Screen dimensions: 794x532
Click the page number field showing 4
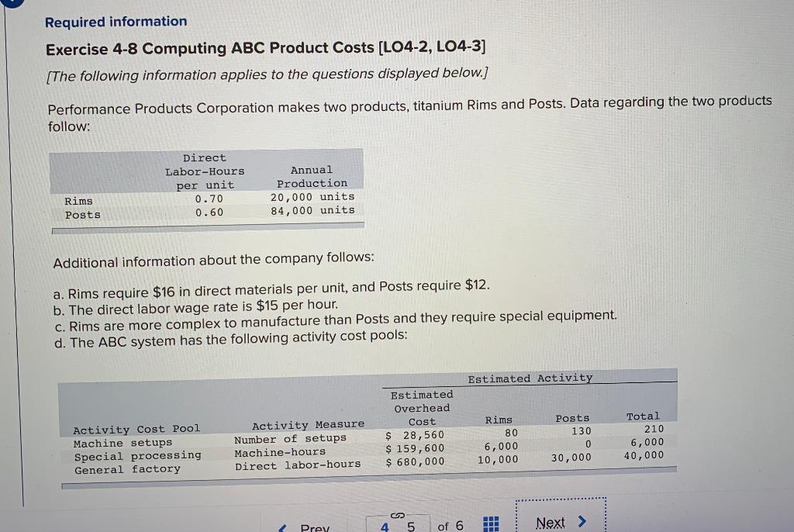(383, 526)
